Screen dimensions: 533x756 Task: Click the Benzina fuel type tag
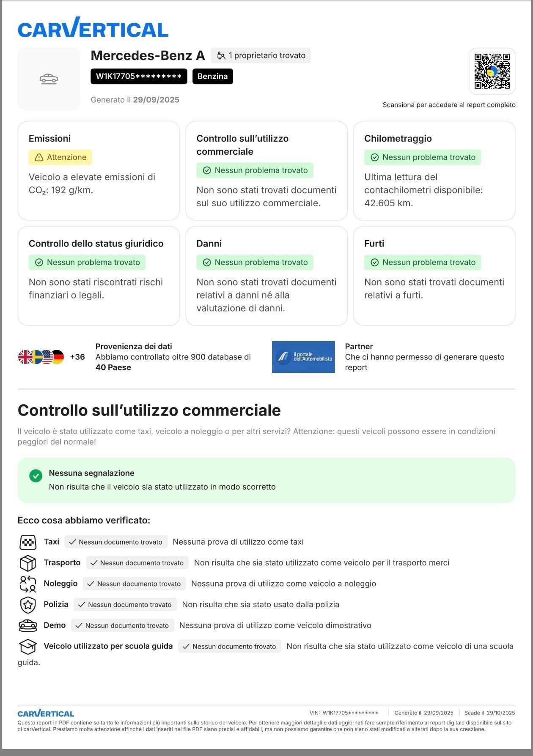coord(212,77)
